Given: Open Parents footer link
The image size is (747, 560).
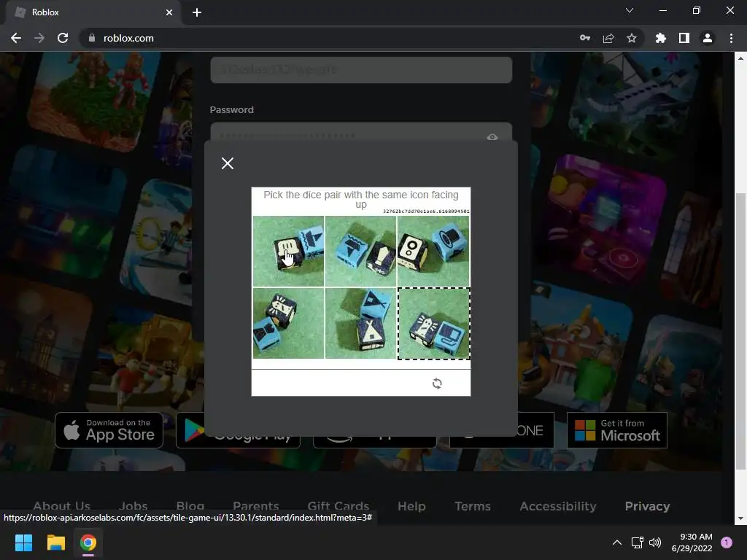Looking at the screenshot, I should (x=256, y=506).
